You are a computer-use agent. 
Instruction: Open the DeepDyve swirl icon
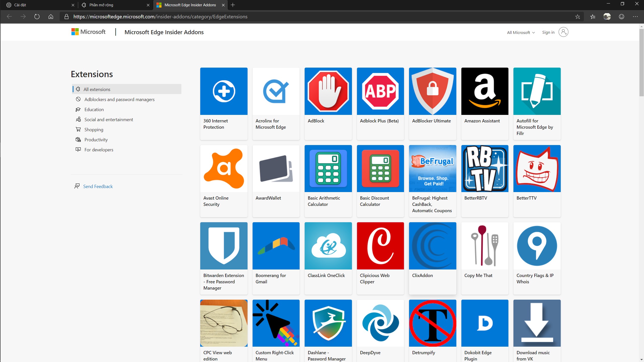(x=380, y=323)
